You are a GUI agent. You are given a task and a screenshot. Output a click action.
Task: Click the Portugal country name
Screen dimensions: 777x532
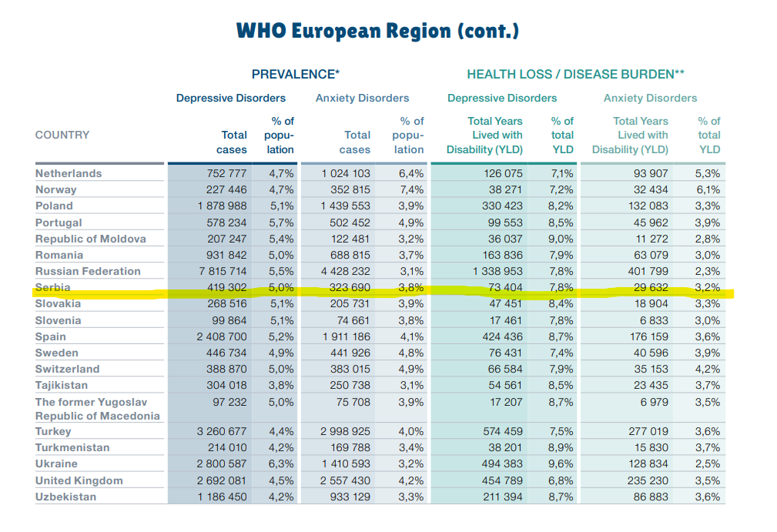coord(59,223)
